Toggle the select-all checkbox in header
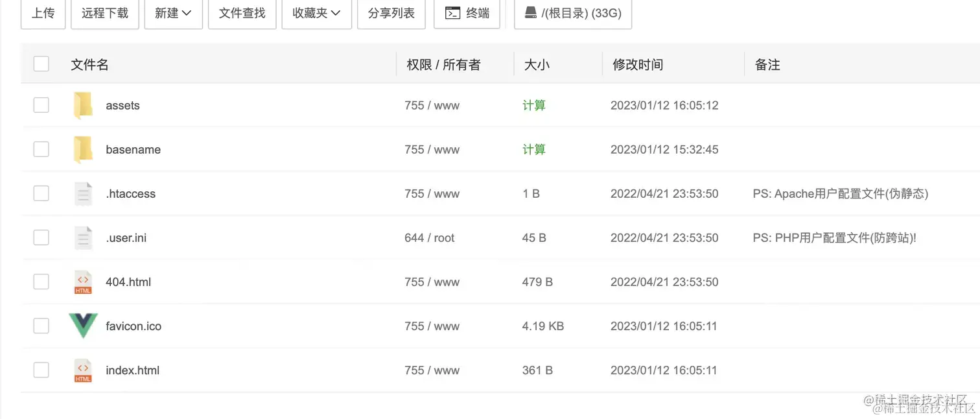Image resolution: width=980 pixels, height=419 pixels. [41, 64]
